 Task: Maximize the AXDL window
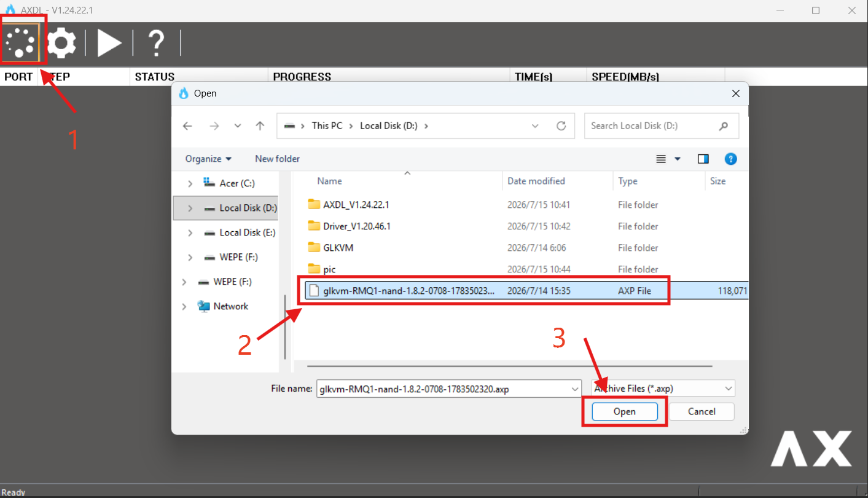[816, 10]
